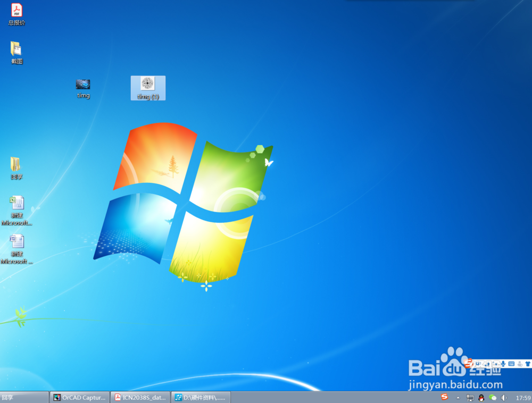
Task: Select the 回享 folder desktop icon
Action: pyautogui.click(x=16, y=168)
